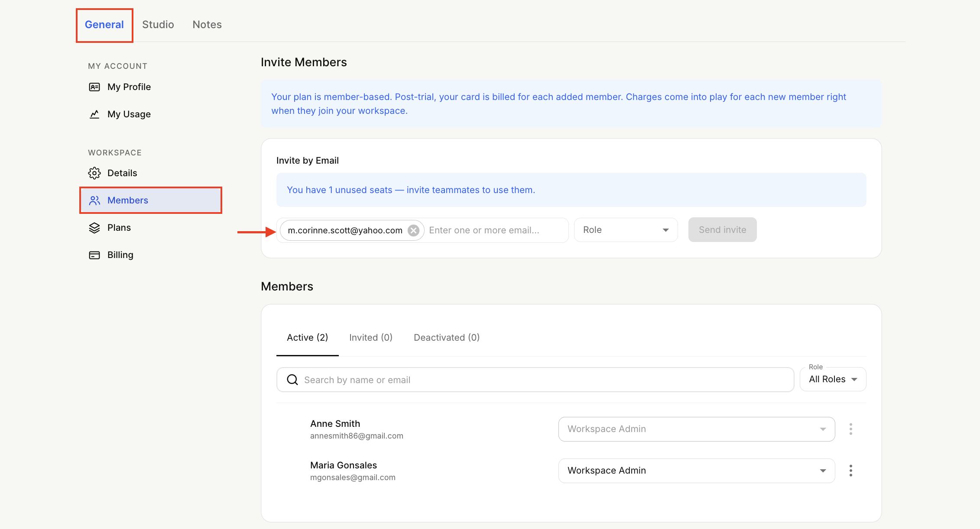
Task: Click the 'You have 1 unused seats' notice
Action: point(571,190)
